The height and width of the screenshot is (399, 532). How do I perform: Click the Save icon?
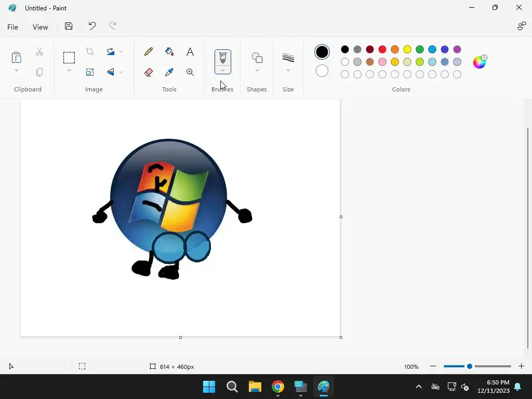(x=69, y=26)
